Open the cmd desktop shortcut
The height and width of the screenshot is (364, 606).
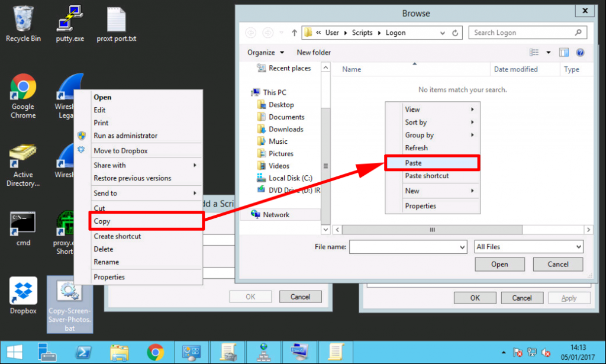pos(22,222)
